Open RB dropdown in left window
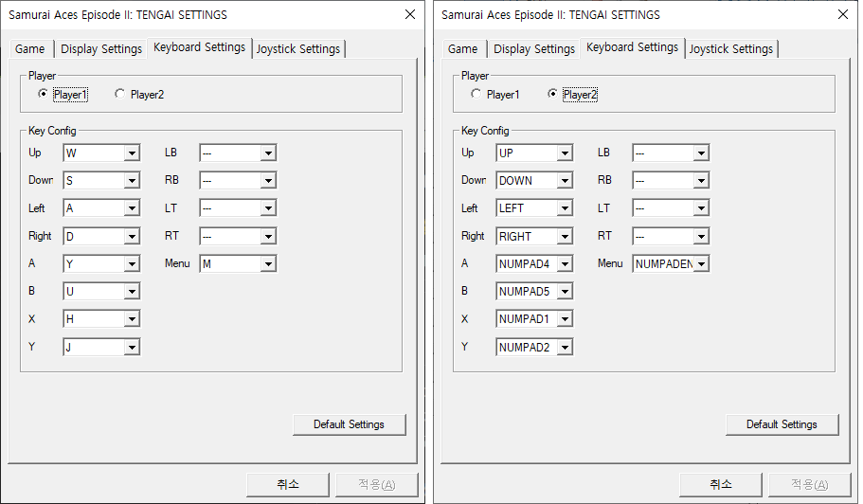 [238, 180]
